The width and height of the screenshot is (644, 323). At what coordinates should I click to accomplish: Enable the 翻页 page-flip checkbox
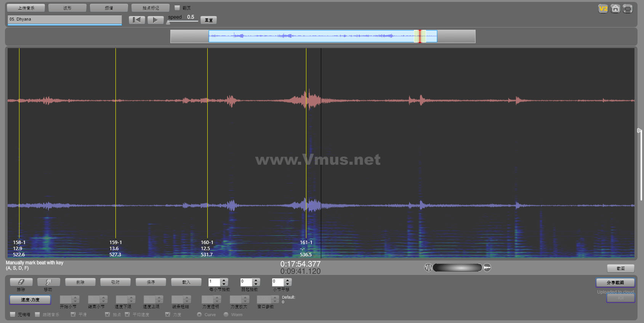coord(177,8)
